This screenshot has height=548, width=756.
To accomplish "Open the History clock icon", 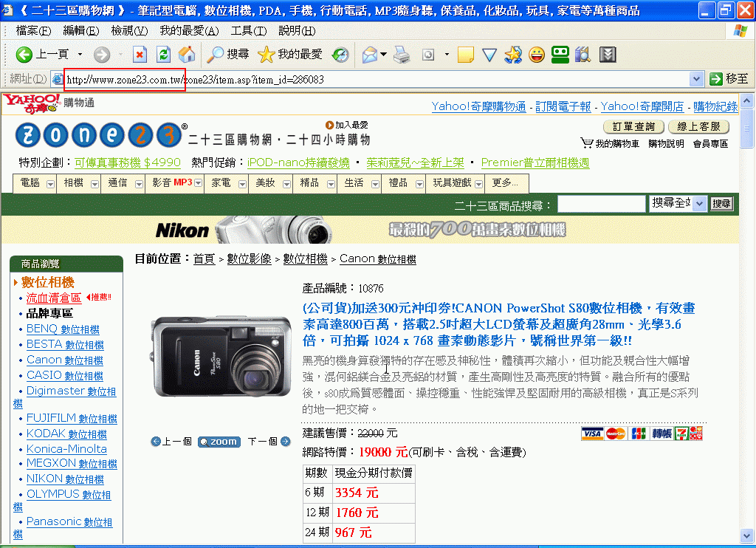I will coord(340,55).
